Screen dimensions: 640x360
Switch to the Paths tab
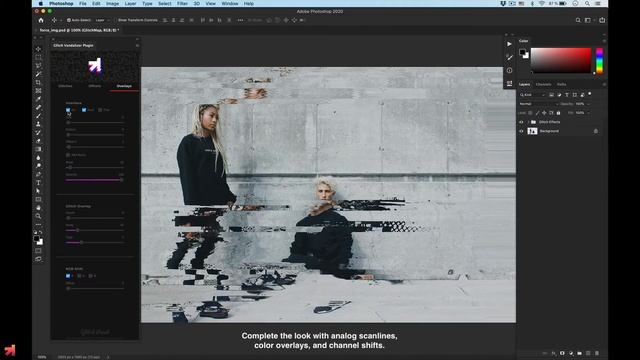(562, 84)
